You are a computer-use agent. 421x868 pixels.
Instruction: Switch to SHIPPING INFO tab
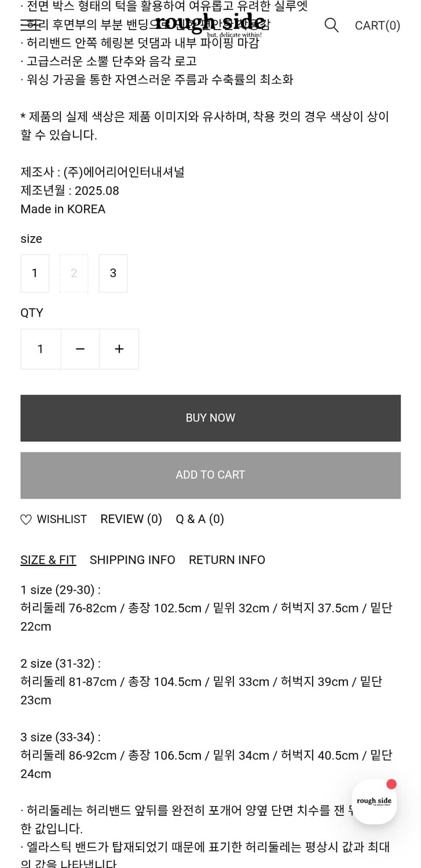(132, 560)
